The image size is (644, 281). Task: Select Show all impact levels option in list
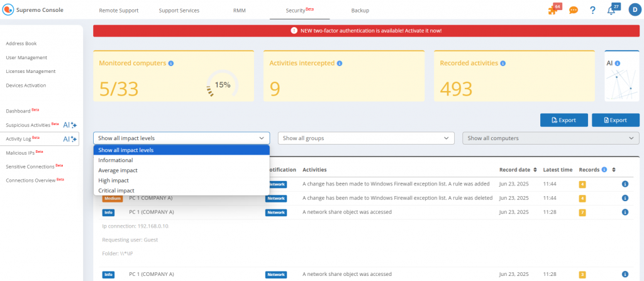(x=182, y=150)
